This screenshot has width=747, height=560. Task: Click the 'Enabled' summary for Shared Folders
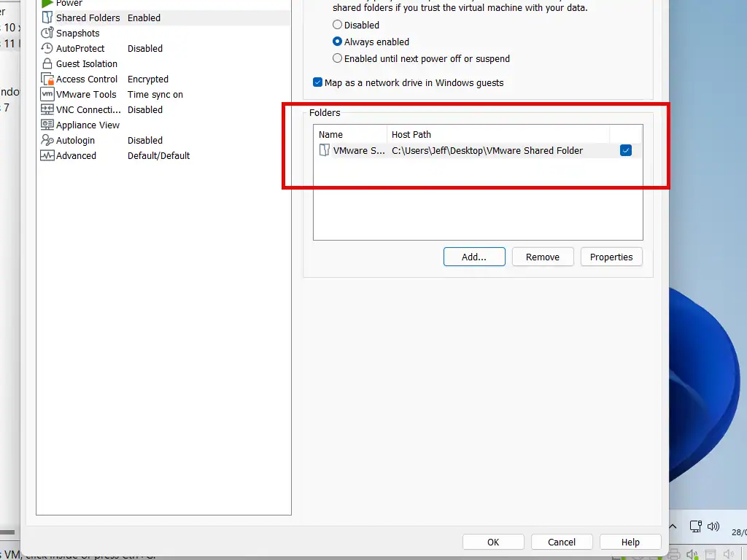pos(144,17)
